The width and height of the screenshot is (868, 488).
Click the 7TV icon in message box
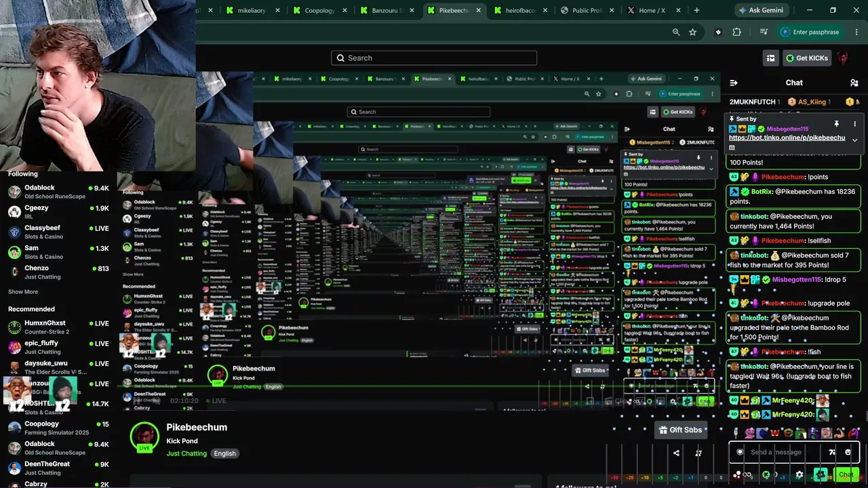[x=832, y=452]
